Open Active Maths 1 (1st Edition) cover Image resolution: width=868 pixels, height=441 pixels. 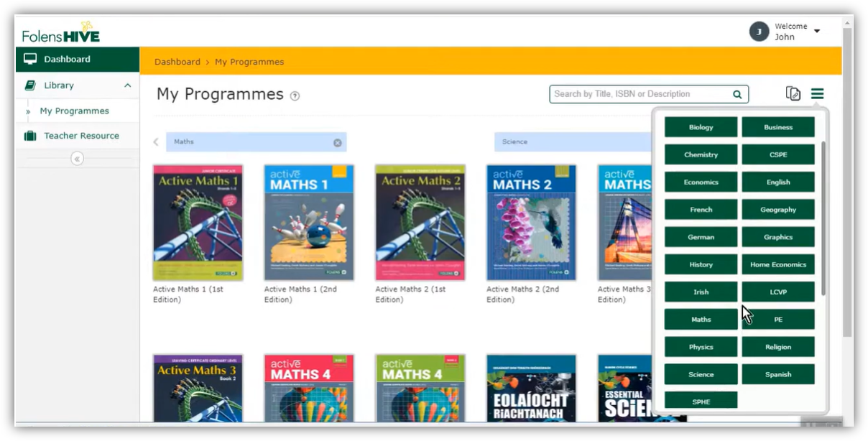pyautogui.click(x=198, y=223)
